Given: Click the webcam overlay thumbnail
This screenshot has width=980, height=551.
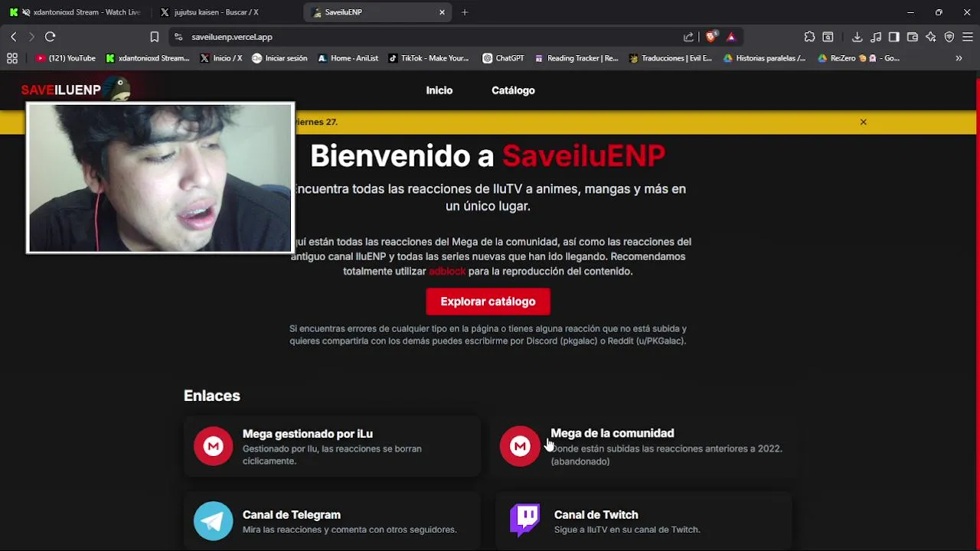Looking at the screenshot, I should coord(160,178).
